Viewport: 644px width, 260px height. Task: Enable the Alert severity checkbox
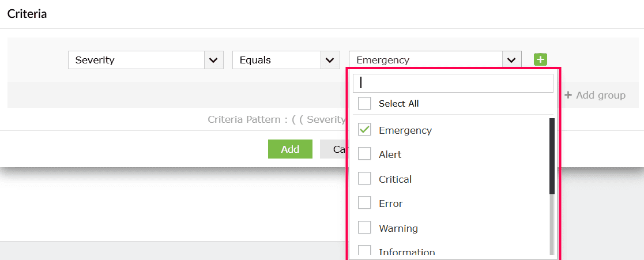coord(364,154)
